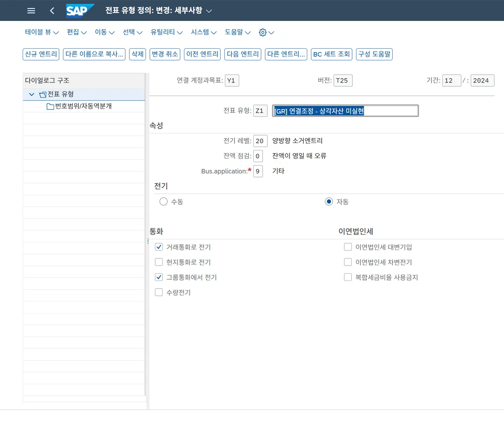
Task: Click the 전기 레벨 input field
Action: pos(260,141)
